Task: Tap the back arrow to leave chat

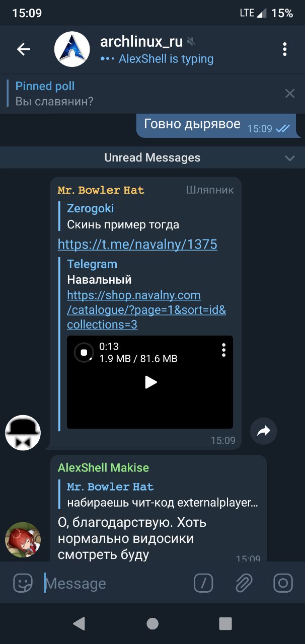Action: [x=24, y=49]
